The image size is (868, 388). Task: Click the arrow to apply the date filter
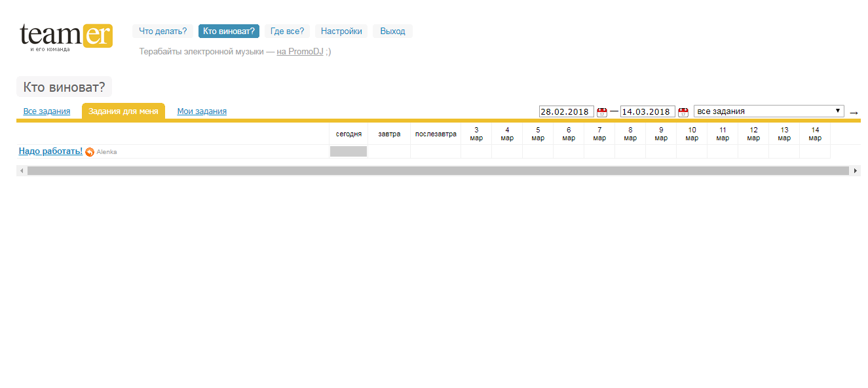pos(854,113)
